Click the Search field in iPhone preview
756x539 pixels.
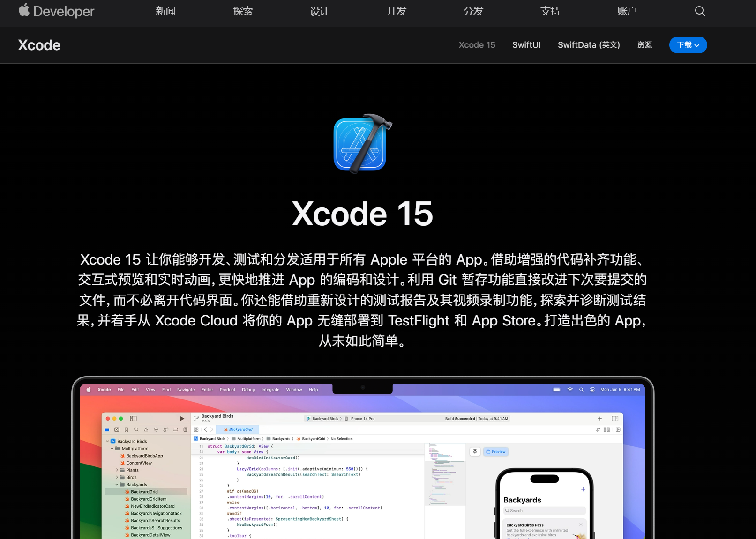(x=545, y=511)
